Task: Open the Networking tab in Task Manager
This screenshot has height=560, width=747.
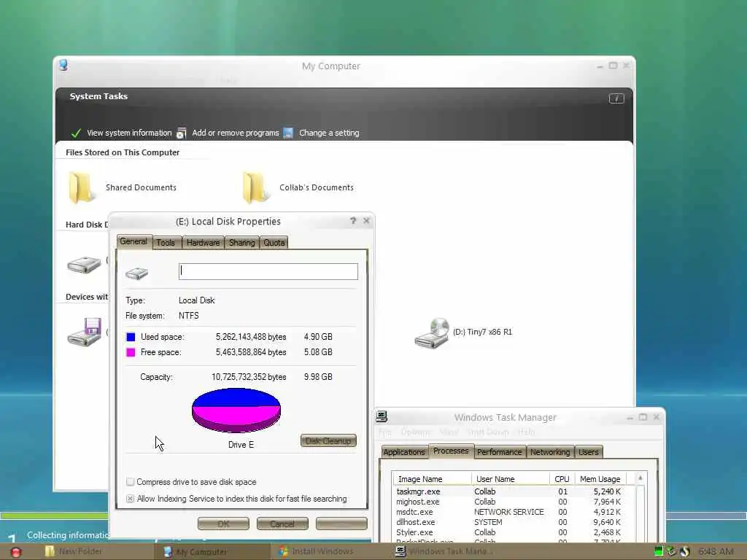Action: click(x=550, y=452)
